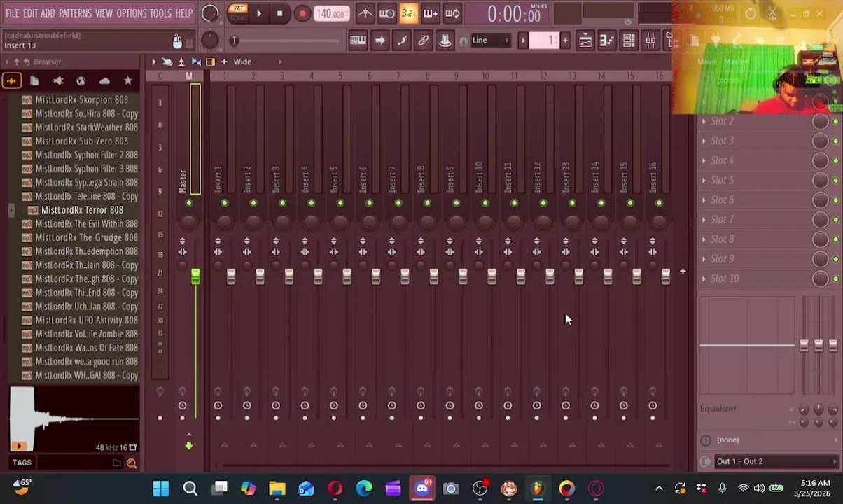Open the Channel rack window icon
843x504 pixels.
pyautogui.click(x=629, y=41)
